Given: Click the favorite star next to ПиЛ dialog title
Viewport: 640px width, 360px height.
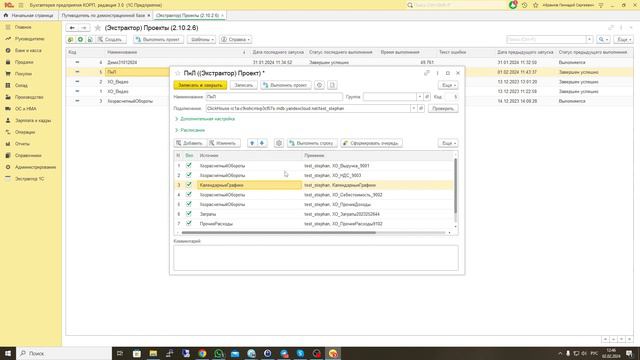Looking at the screenshot, I should coord(178,73).
